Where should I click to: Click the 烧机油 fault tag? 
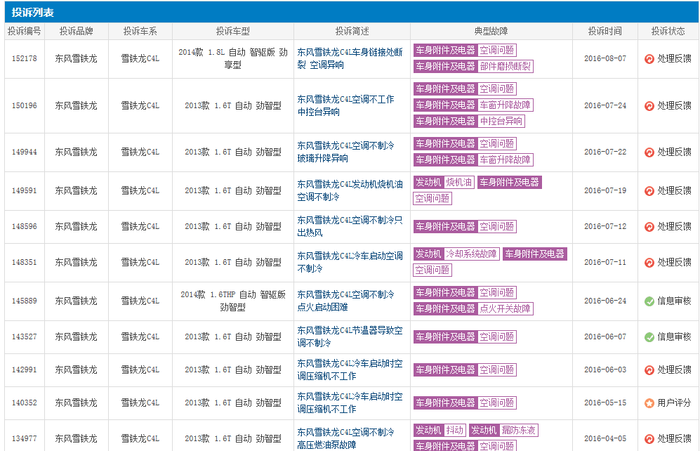(x=459, y=182)
